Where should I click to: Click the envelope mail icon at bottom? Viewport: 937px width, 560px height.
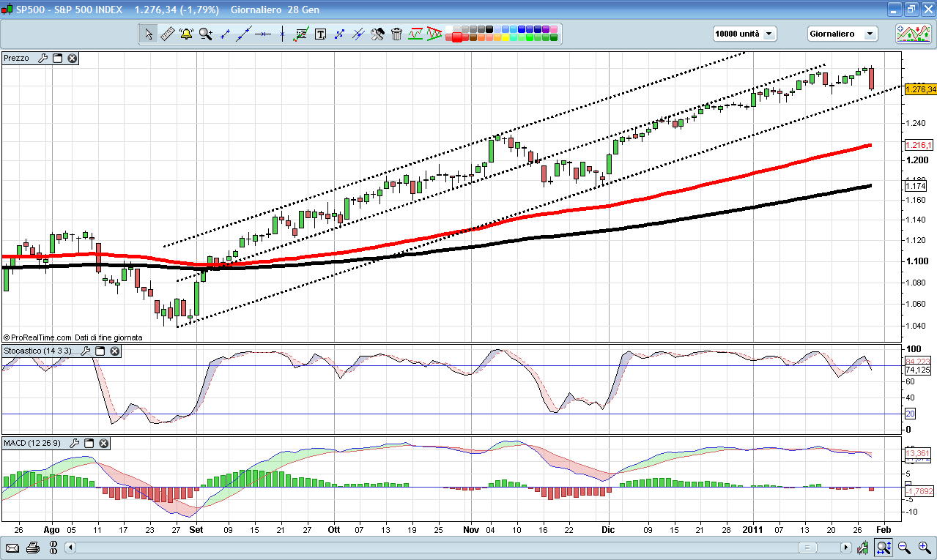point(12,547)
